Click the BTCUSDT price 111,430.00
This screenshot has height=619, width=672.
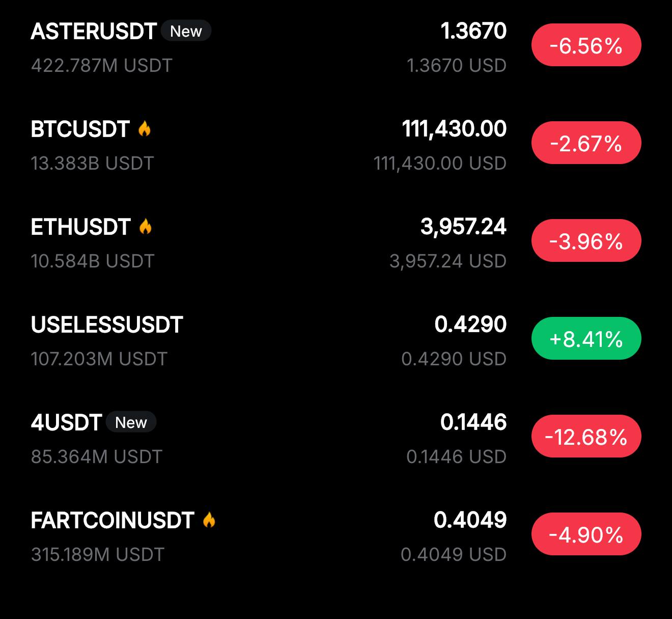coord(454,129)
